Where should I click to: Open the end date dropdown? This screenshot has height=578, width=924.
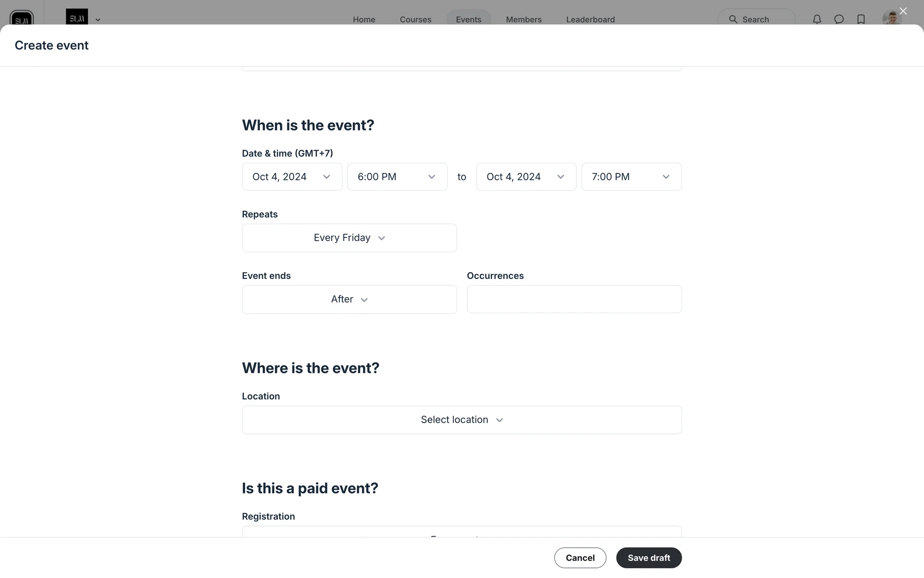(526, 177)
